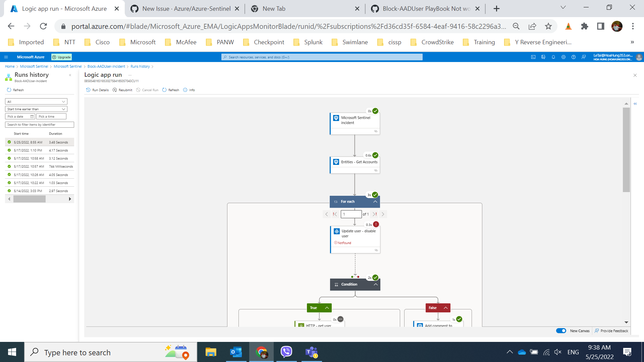The height and width of the screenshot is (362, 644).
Task: Open the Pick a date calendar picker
Action: (x=32, y=116)
